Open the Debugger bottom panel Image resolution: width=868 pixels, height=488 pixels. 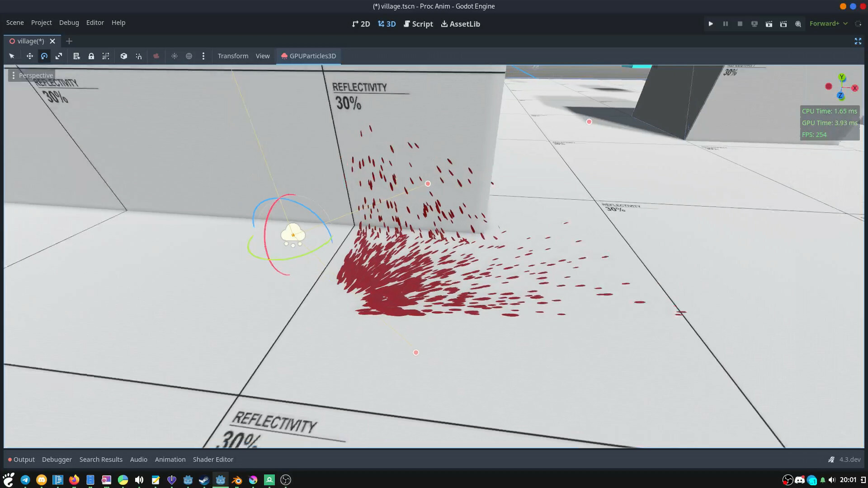tap(57, 460)
